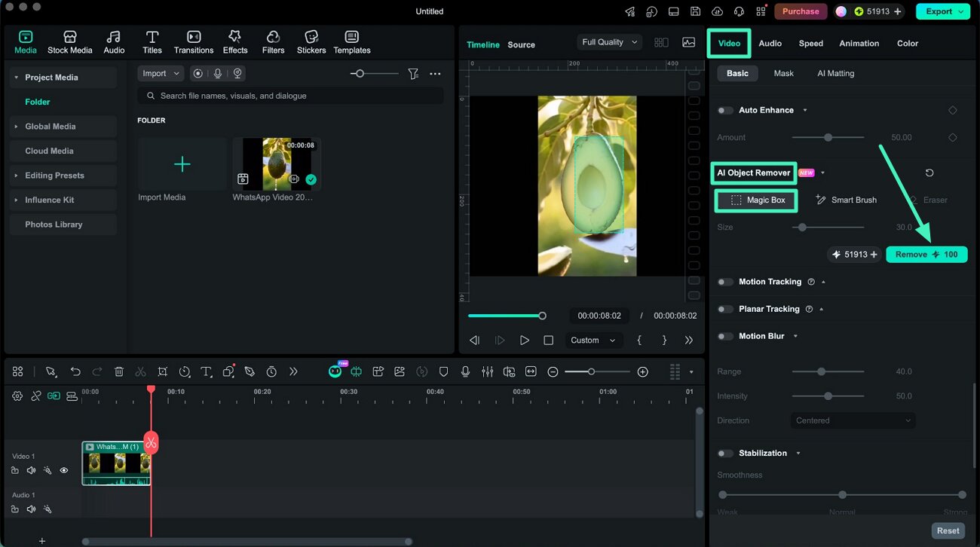The width and height of the screenshot is (980, 547).
Task: Enable Motion Tracking toggle
Action: coord(725,282)
